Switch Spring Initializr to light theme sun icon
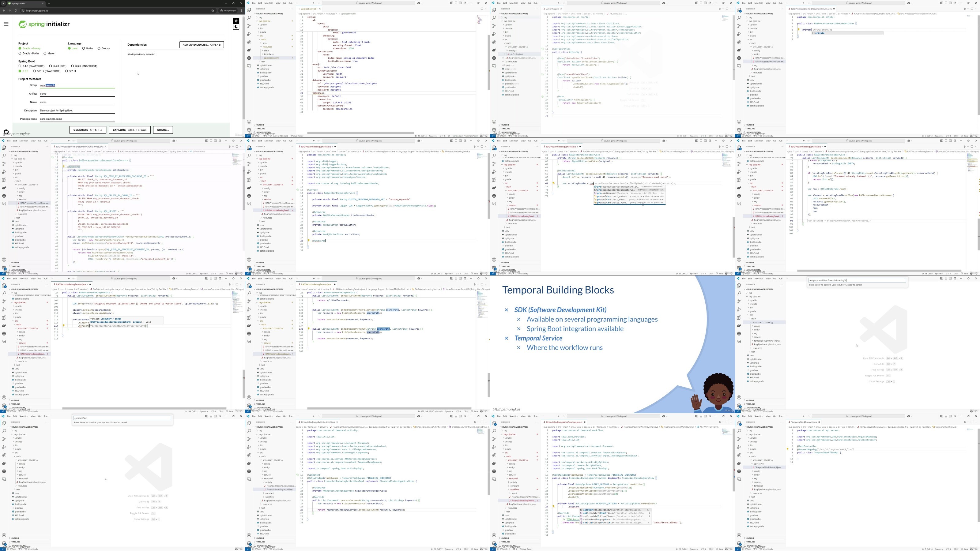 tap(236, 21)
